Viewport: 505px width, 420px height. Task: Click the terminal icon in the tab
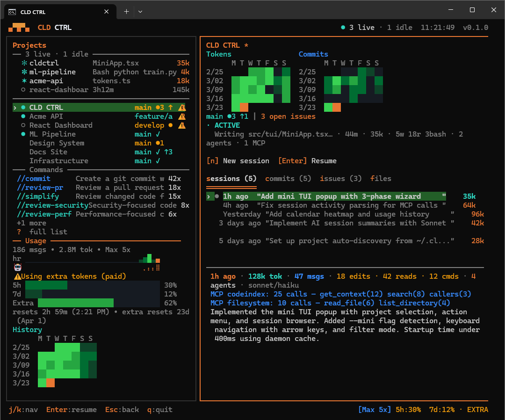[x=12, y=12]
